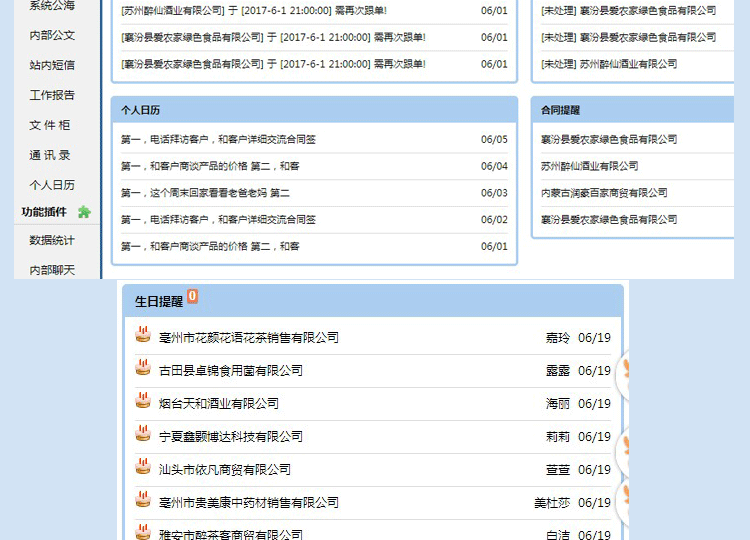750x540 pixels.
Task: Select 通讯录 from the left menu
Action: (x=50, y=155)
